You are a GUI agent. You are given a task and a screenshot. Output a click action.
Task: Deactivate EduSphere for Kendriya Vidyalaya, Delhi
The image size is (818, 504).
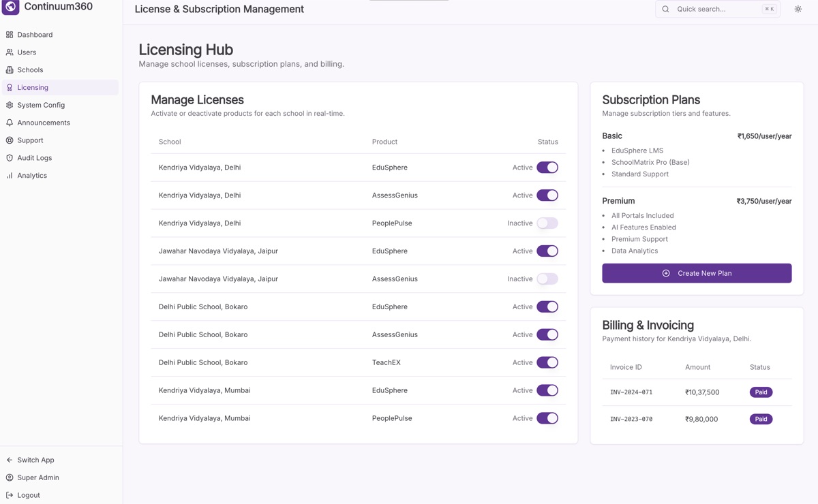547,168
